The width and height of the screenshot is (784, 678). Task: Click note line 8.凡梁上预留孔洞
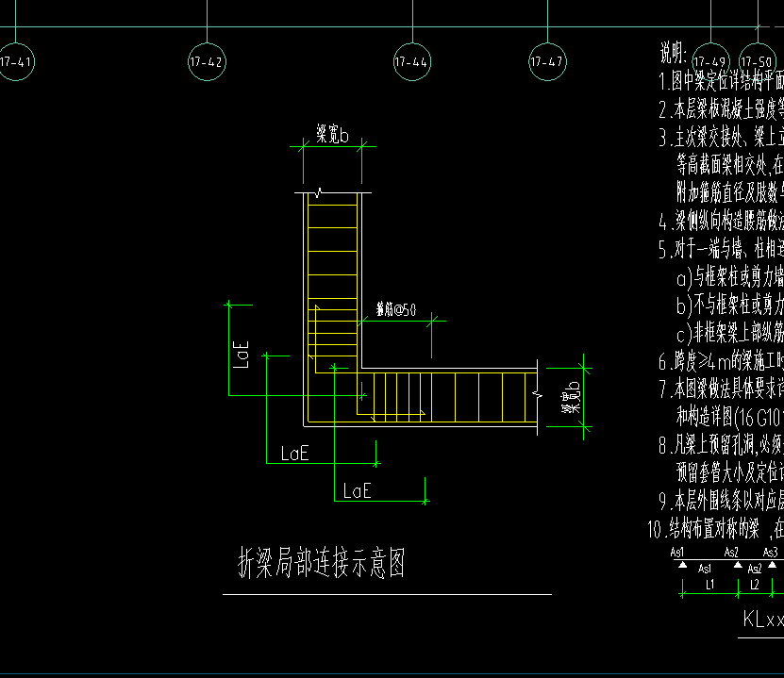721,444
